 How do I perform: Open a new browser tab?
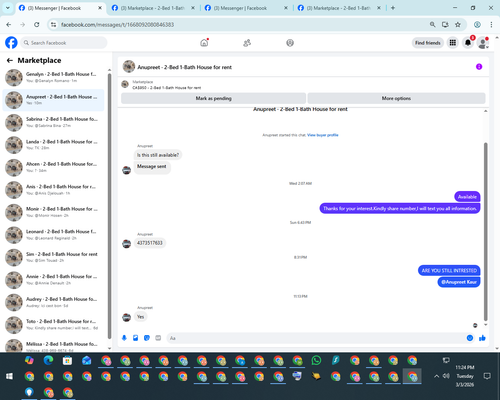coord(393,8)
